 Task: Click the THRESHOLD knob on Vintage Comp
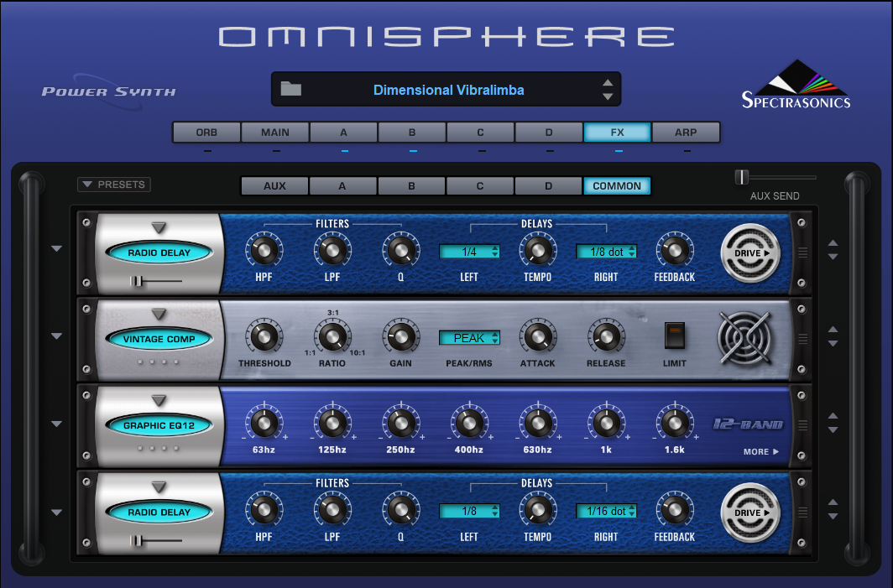[x=264, y=336]
